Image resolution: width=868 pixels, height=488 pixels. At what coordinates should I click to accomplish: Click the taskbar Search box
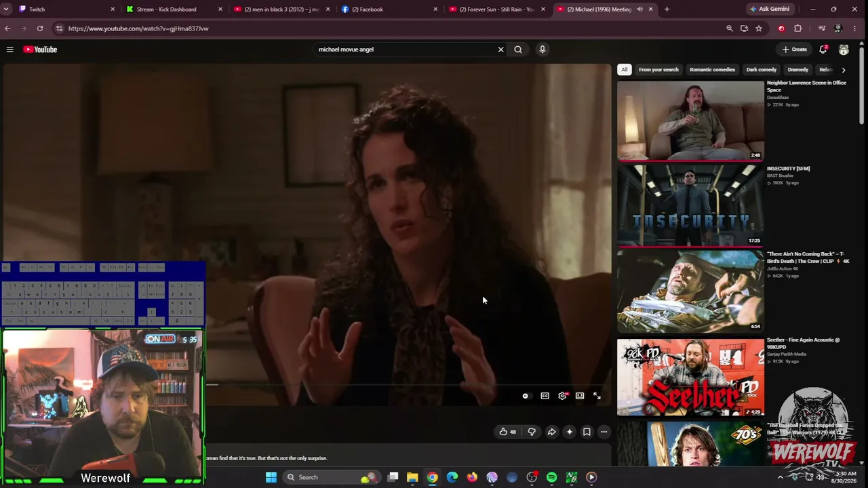point(332,477)
